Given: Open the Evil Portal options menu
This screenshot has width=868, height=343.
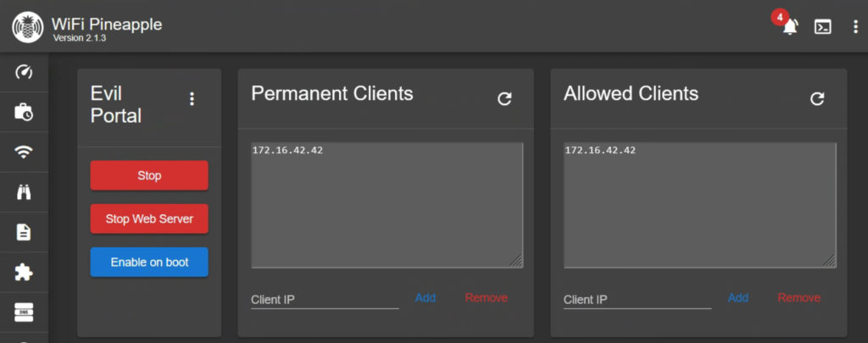Looking at the screenshot, I should tap(192, 99).
